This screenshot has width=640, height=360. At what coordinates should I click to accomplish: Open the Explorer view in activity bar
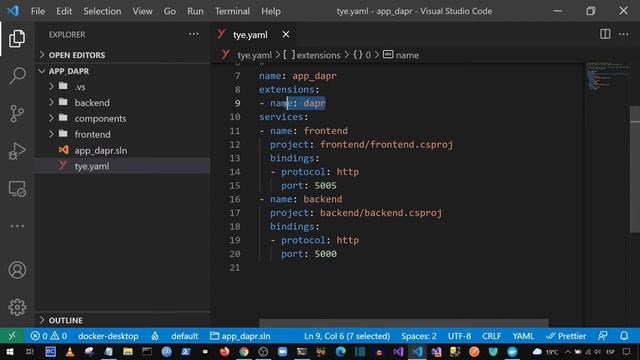click(17, 38)
